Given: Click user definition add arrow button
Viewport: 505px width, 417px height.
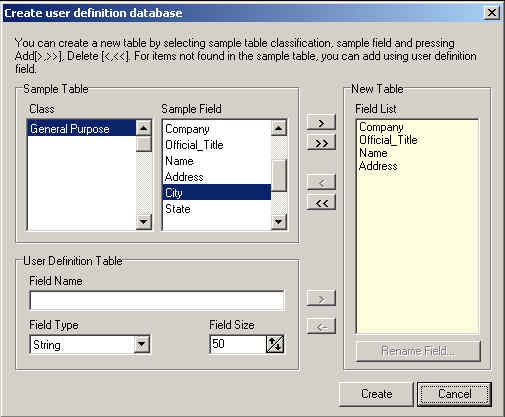Looking at the screenshot, I should click(x=321, y=298).
